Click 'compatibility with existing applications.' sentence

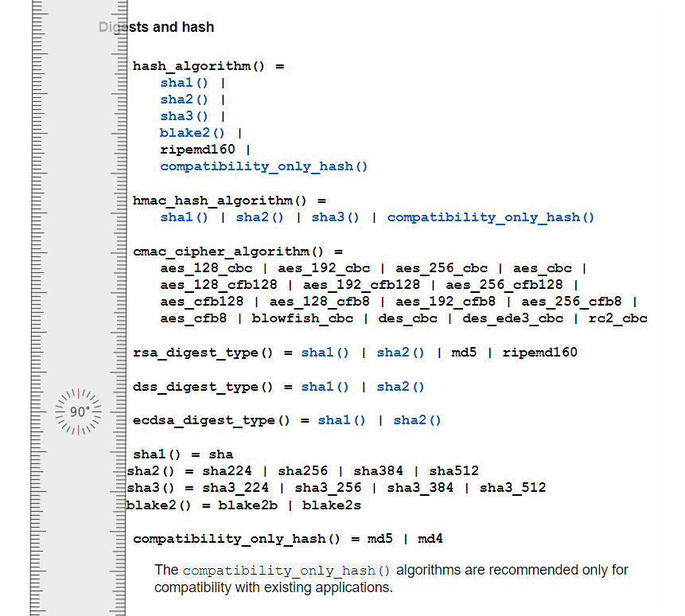coord(274,587)
